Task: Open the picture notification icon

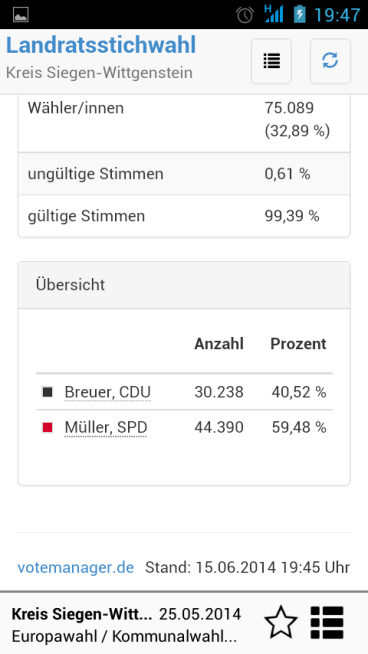Action: click(x=20, y=15)
